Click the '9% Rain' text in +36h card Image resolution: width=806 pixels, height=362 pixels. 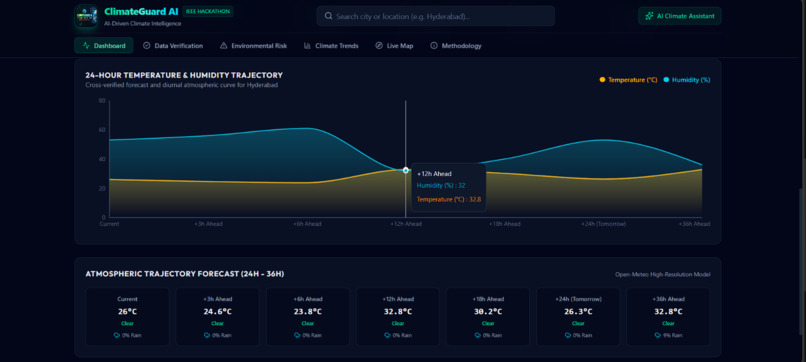673,335
